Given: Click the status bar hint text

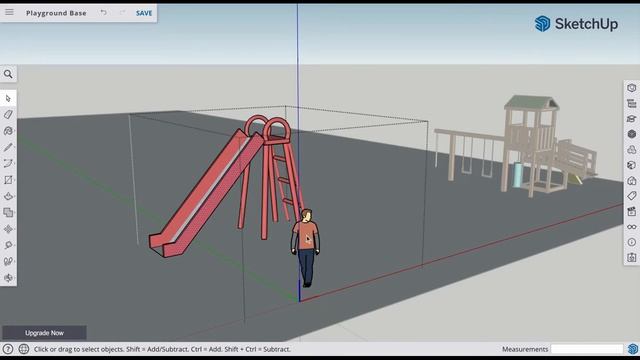Looking at the screenshot, I should (x=162, y=349).
